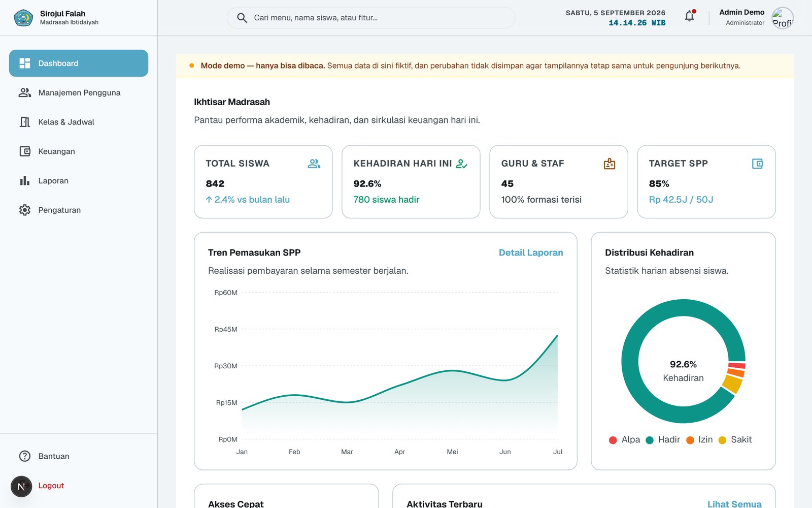The height and width of the screenshot is (508, 812).
Task: Open the Laporan menu
Action: (x=79, y=180)
